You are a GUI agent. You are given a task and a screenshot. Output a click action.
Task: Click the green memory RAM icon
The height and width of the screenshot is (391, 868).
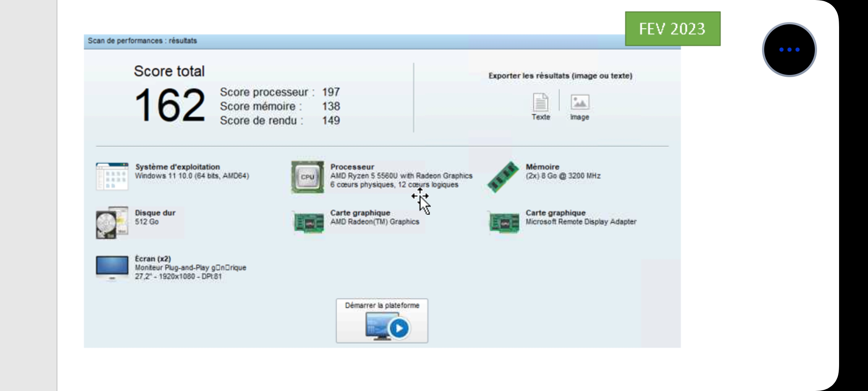[x=503, y=177]
